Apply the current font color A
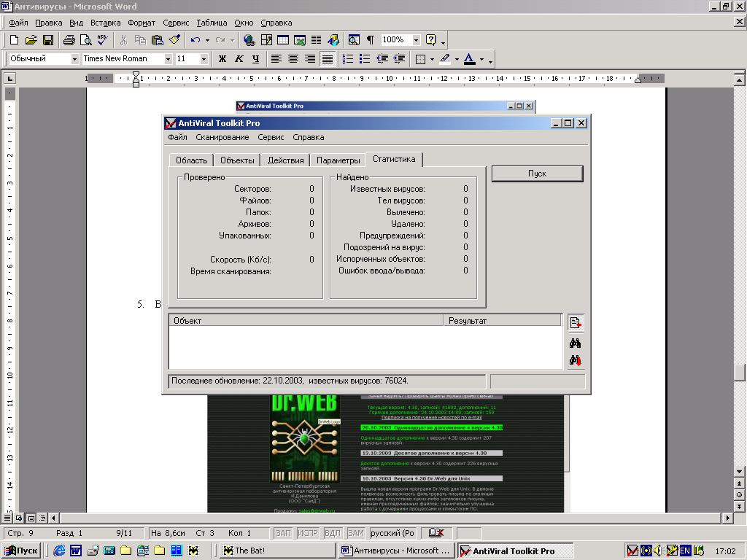Screen dimensions: 747x560 (470, 59)
